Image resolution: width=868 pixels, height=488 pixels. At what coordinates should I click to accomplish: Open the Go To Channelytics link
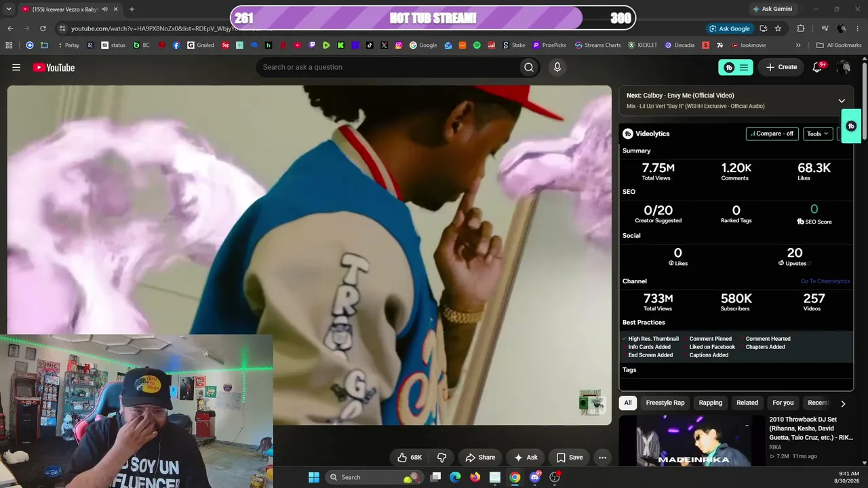point(825,281)
